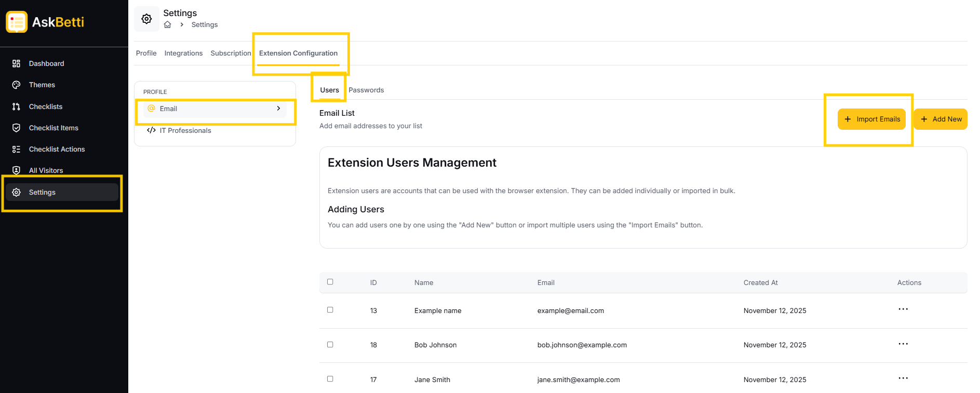980x393 pixels.
Task: Select the Email profile item
Action: click(215, 109)
